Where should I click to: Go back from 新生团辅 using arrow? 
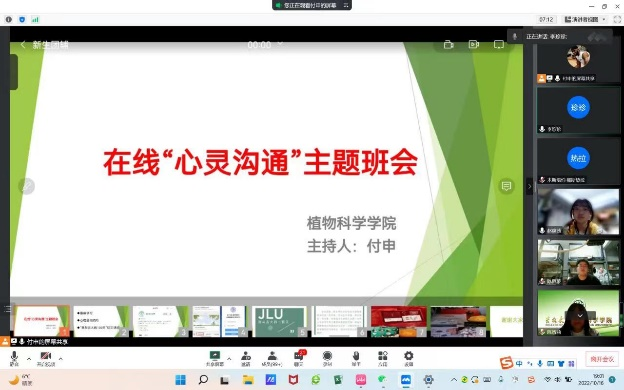click(x=23, y=45)
